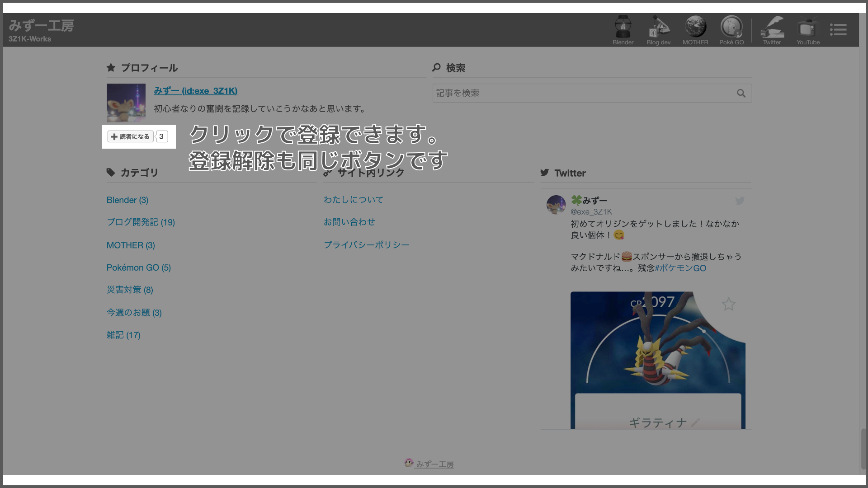The image size is (868, 488).
Task: Open the Pokémon GO (5) category
Action: [x=139, y=267]
